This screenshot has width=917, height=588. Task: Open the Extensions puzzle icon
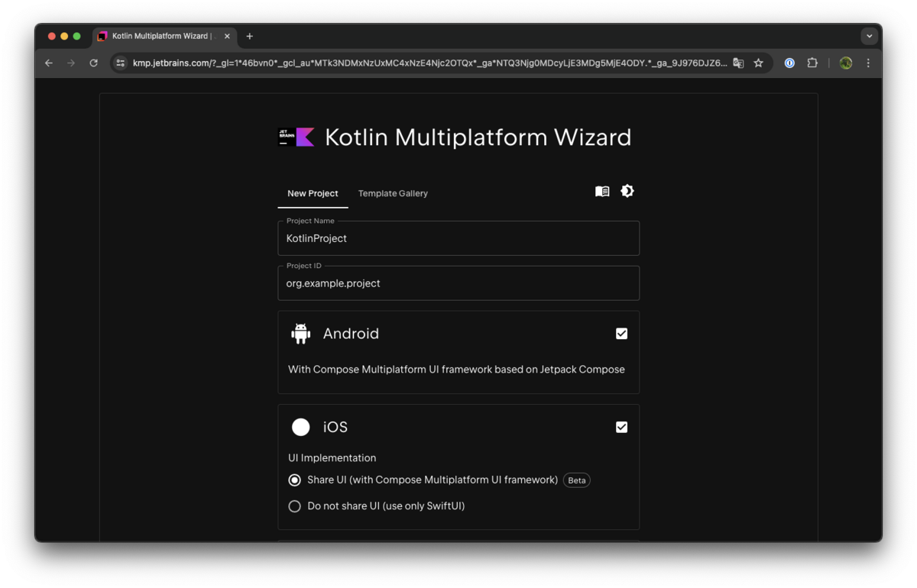(x=812, y=63)
